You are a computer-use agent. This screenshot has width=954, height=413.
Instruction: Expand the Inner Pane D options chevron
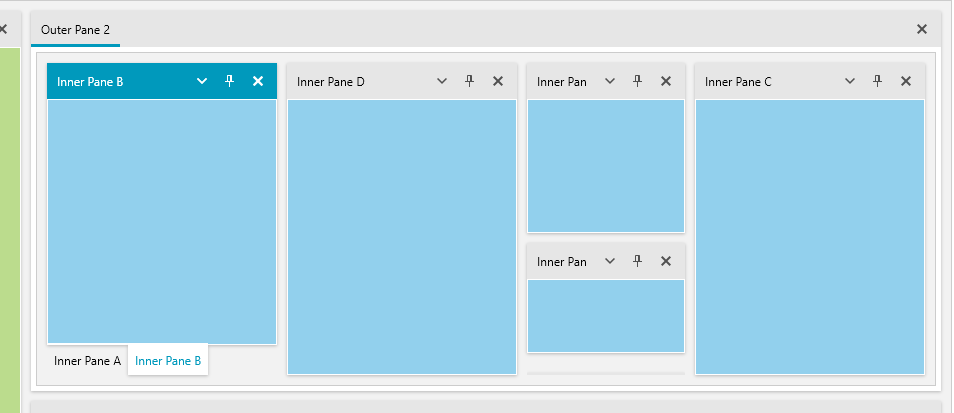pyautogui.click(x=442, y=81)
